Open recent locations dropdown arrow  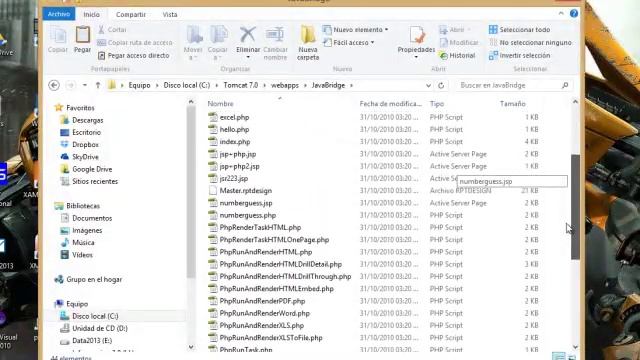pyautogui.click(x=84, y=85)
